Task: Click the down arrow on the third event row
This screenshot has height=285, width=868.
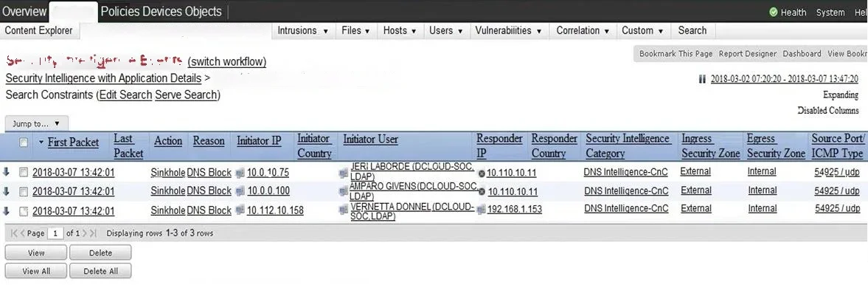Action: click(7, 210)
